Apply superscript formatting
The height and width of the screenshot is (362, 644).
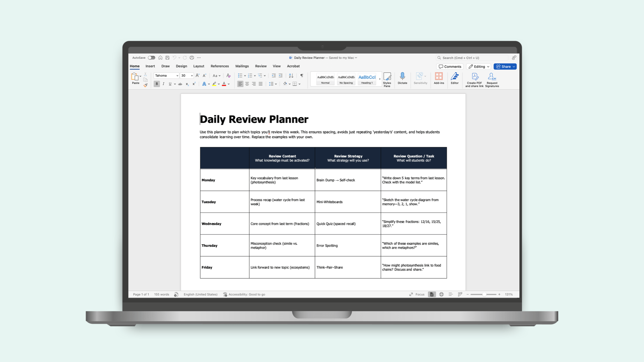[x=194, y=84]
